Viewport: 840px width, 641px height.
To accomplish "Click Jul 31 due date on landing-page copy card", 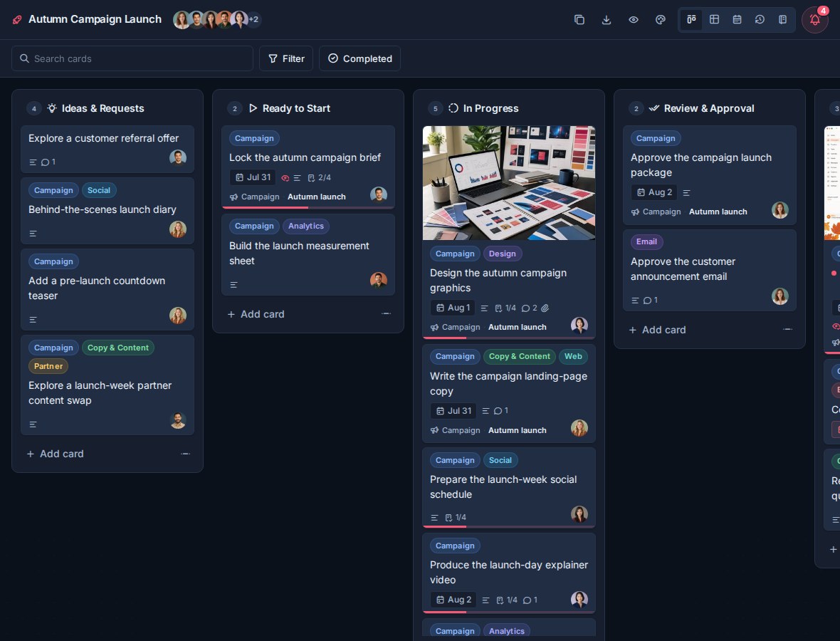I will (453, 410).
